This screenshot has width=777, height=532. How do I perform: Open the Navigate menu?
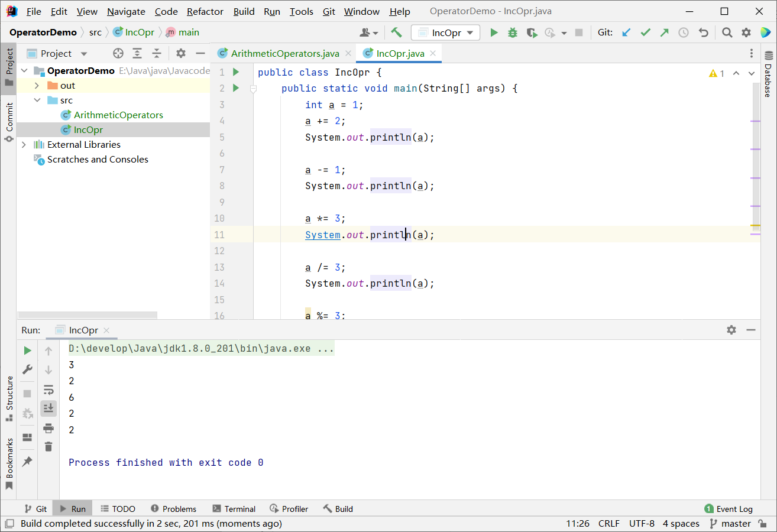pos(126,11)
